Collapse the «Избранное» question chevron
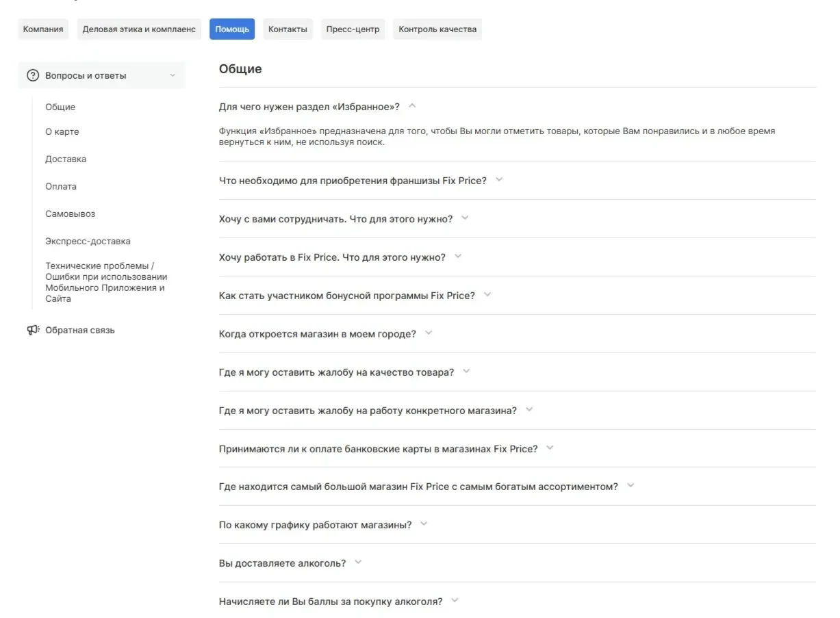The height and width of the screenshot is (618, 840). pyautogui.click(x=412, y=106)
